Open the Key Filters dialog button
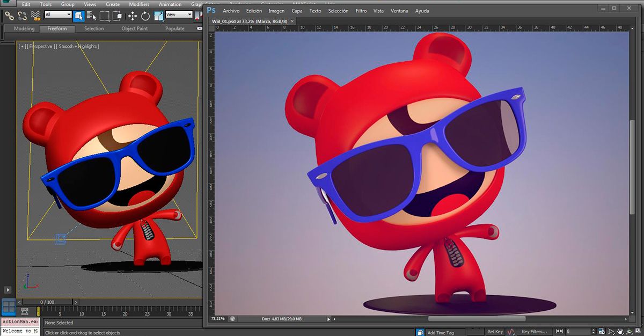This screenshot has width=644, height=336. point(534,332)
